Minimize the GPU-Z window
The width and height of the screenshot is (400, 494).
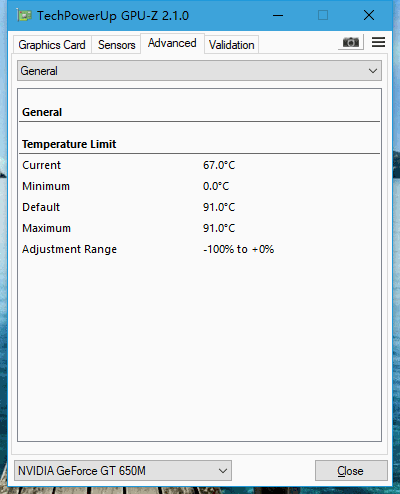click(278, 15)
